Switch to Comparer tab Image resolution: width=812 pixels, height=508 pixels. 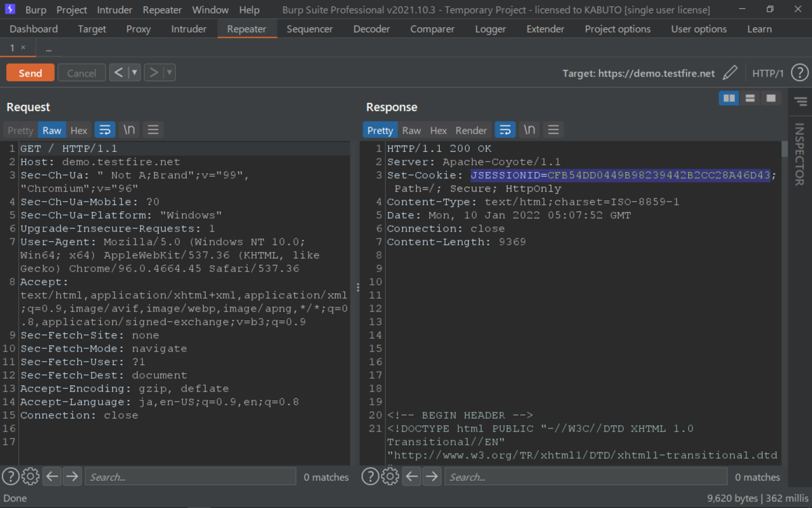point(432,29)
